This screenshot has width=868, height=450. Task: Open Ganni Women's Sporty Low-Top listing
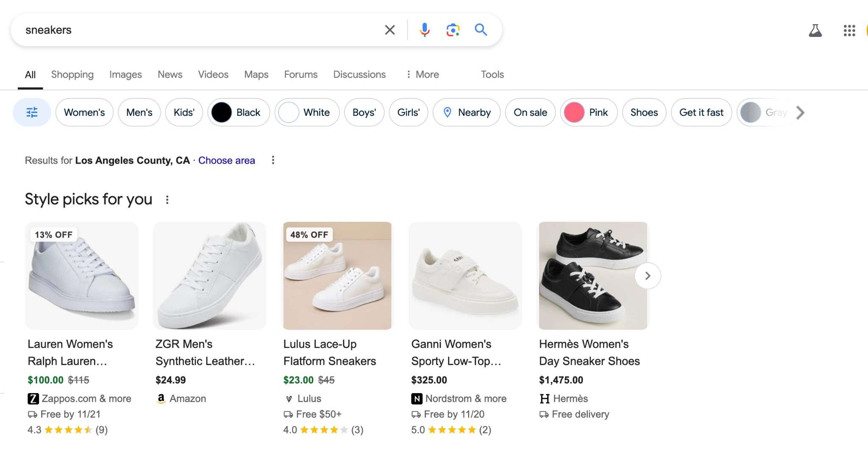(x=456, y=352)
